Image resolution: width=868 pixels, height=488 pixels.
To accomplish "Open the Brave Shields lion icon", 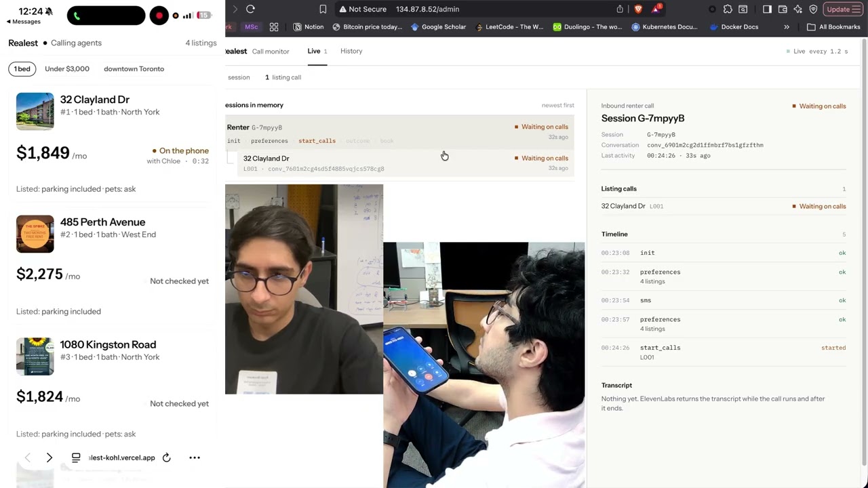I will click(x=638, y=9).
